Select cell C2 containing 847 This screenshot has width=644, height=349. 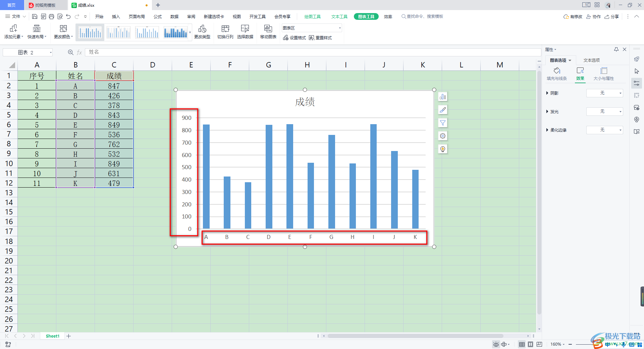[114, 86]
